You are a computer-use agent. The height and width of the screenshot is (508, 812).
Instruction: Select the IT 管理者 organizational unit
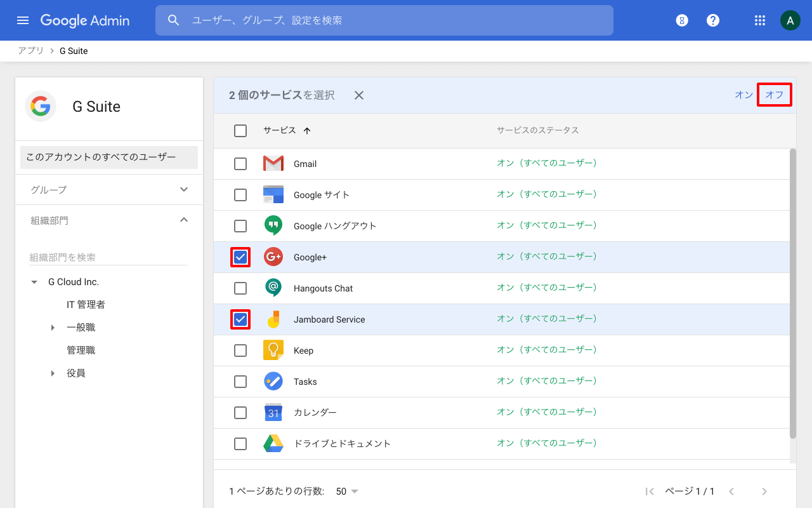tap(86, 305)
